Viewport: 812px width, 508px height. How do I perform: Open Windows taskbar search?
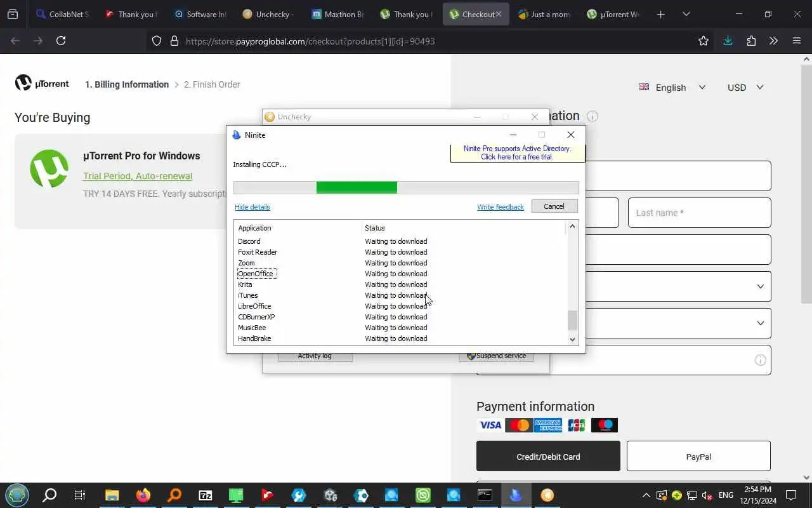point(49,495)
